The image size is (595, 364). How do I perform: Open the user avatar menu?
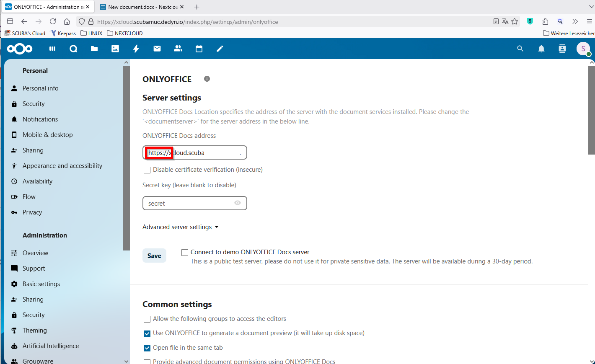tap(583, 49)
